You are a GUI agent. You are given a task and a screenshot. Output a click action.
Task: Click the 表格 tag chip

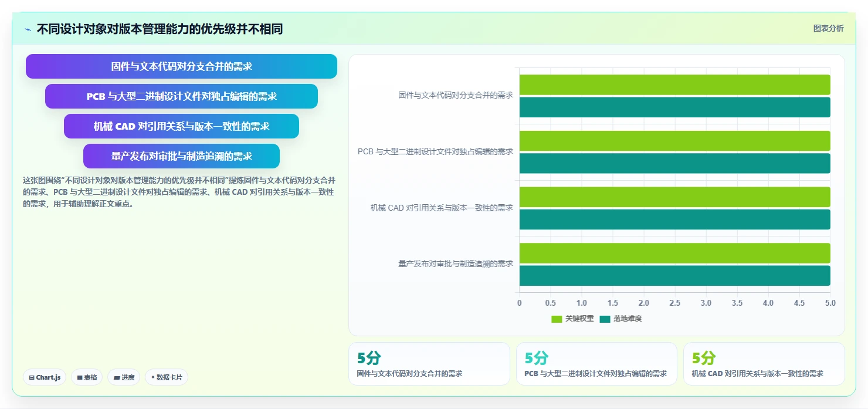pos(87,377)
